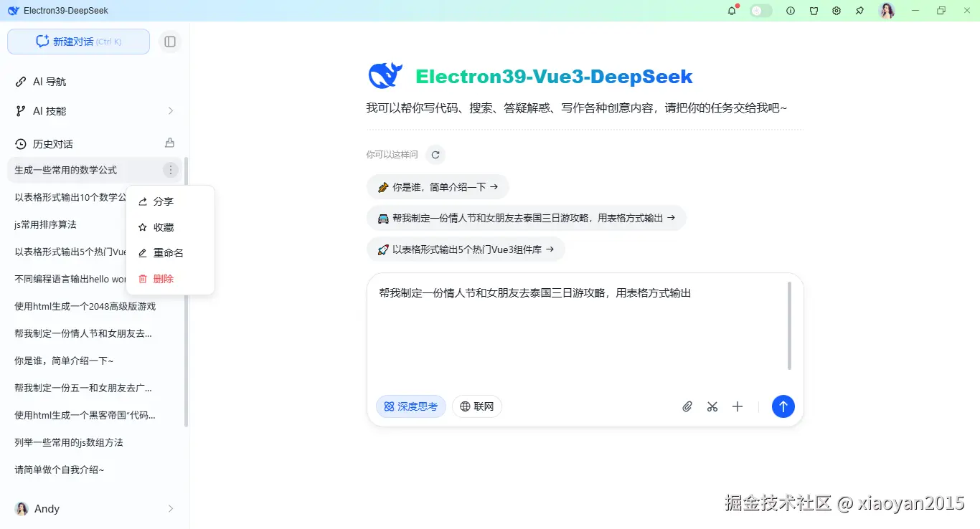The width and height of the screenshot is (980, 529).
Task: Send the message with the blue arrow
Action: (x=783, y=406)
